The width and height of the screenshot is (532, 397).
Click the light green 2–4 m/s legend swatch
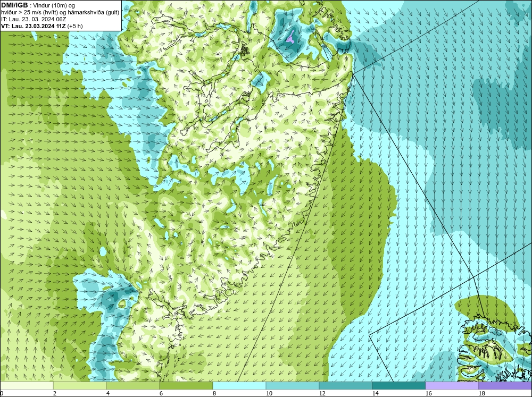[x=80, y=385]
